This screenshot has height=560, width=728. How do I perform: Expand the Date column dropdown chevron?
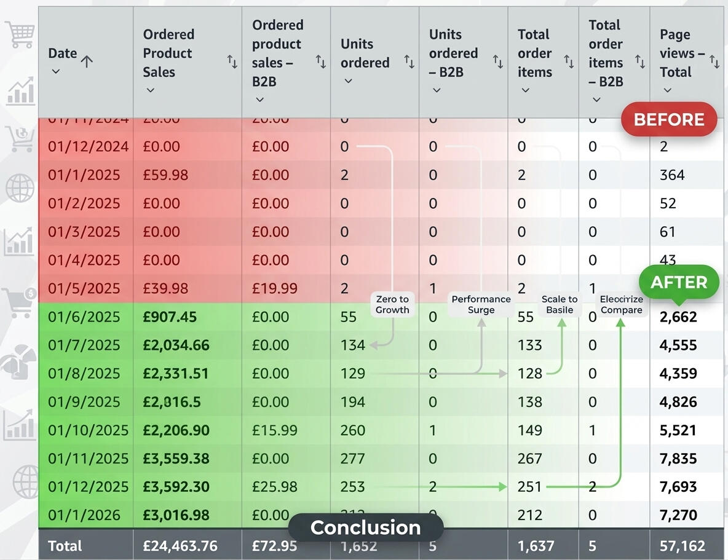pos(56,72)
